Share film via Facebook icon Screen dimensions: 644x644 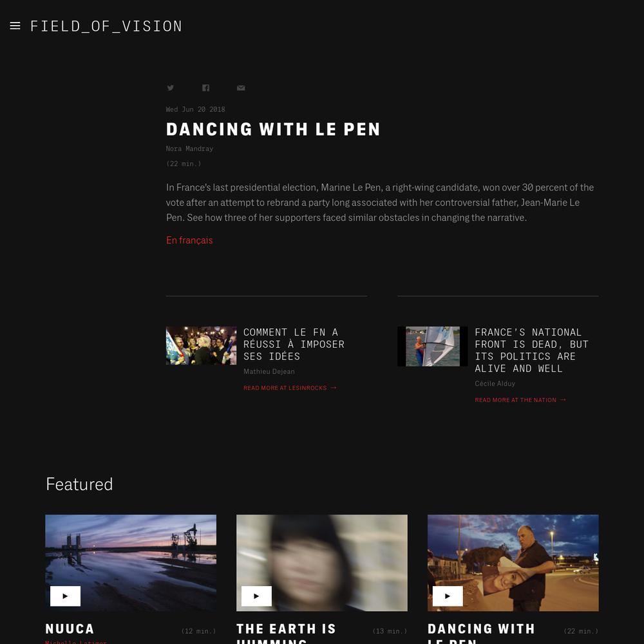click(206, 88)
